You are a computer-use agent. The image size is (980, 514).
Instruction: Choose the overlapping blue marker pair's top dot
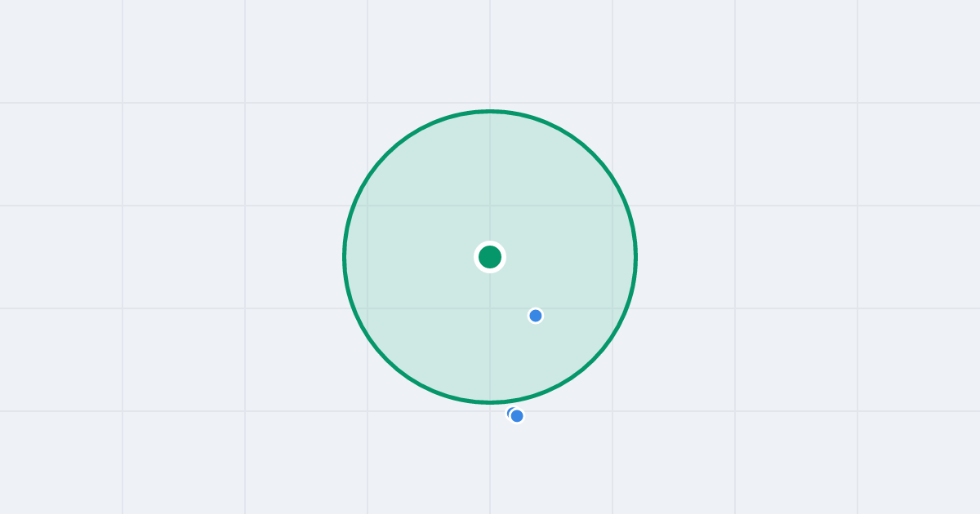click(517, 416)
